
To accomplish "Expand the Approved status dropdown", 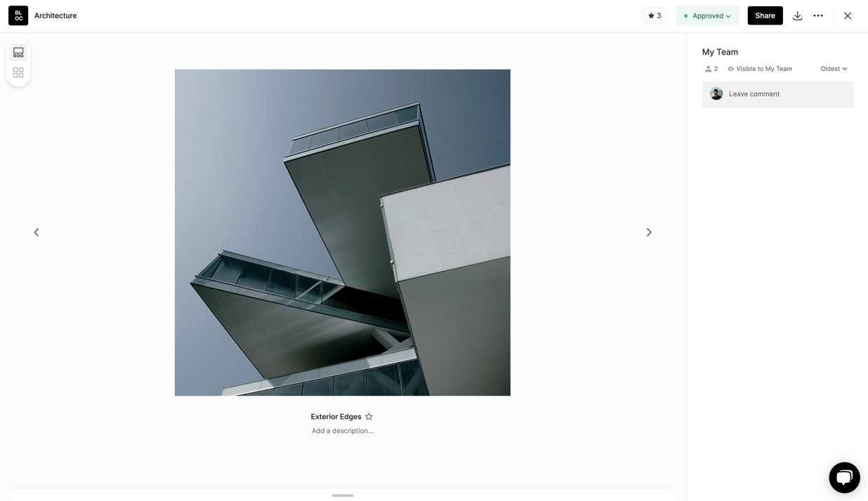I will click(707, 15).
